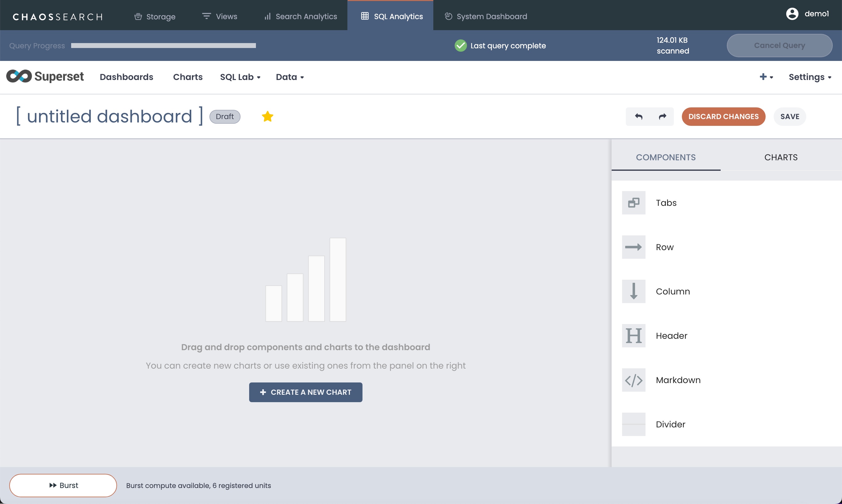The image size is (842, 504).
Task: Click the Query Progress bar
Action: pyautogui.click(x=163, y=46)
